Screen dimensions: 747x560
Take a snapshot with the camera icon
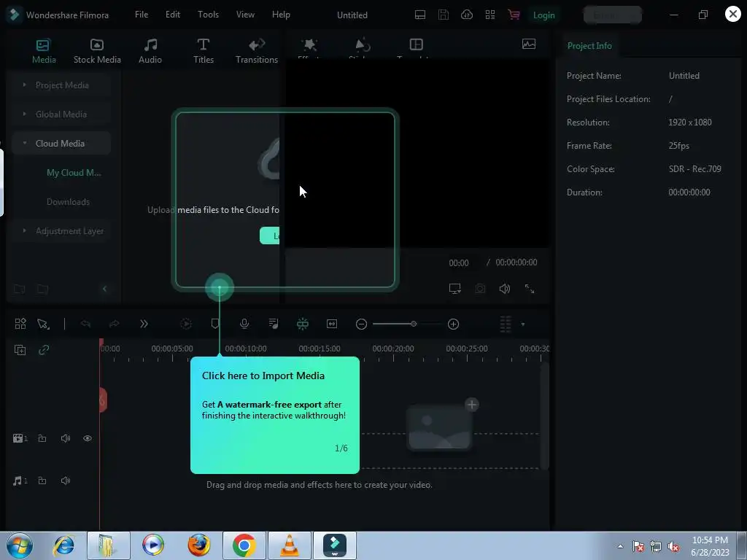480,289
